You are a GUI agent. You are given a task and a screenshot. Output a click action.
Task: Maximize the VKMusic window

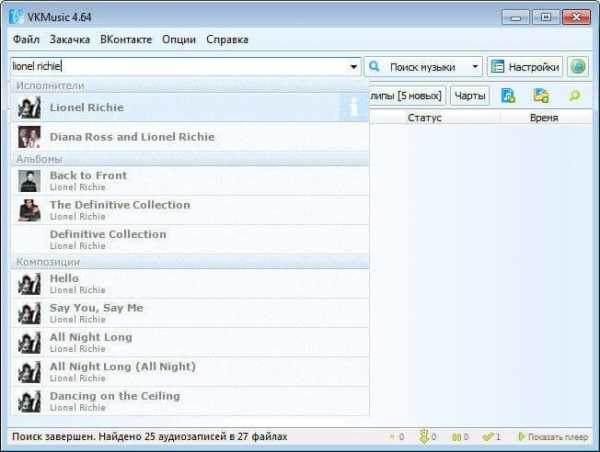pos(546,17)
